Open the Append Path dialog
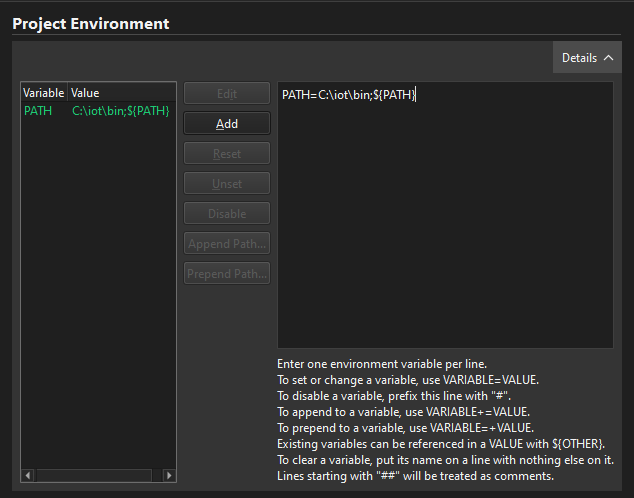 click(x=226, y=244)
